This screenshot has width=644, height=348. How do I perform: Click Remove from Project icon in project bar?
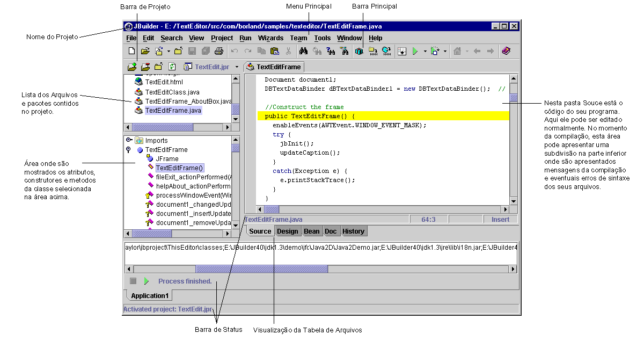pos(145,67)
